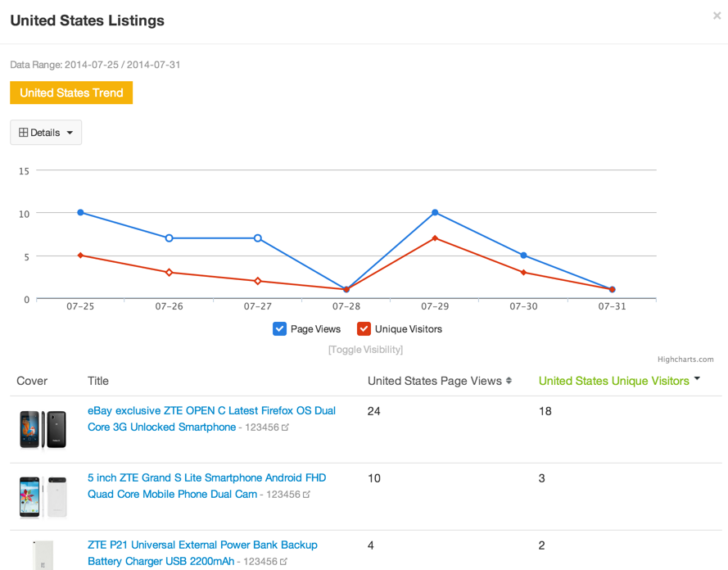
Task: Click the Data Range text
Action: 95,65
